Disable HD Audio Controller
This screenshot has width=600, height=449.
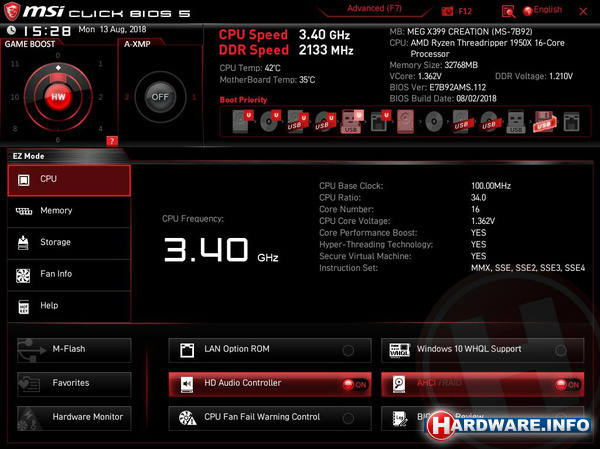pyautogui.click(x=270, y=384)
